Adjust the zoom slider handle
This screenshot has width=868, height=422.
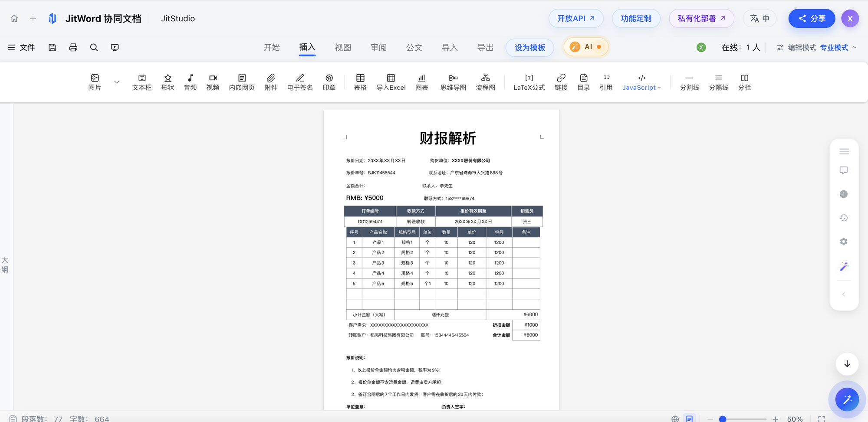pos(723,419)
